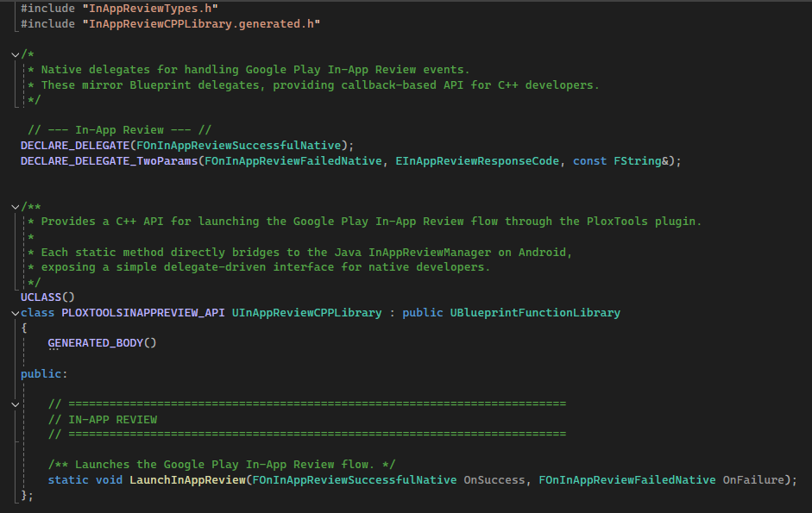The height and width of the screenshot is (513, 812).
Task: Fold the UInAppReviewCPPLibrary class body
Action: click(x=16, y=312)
